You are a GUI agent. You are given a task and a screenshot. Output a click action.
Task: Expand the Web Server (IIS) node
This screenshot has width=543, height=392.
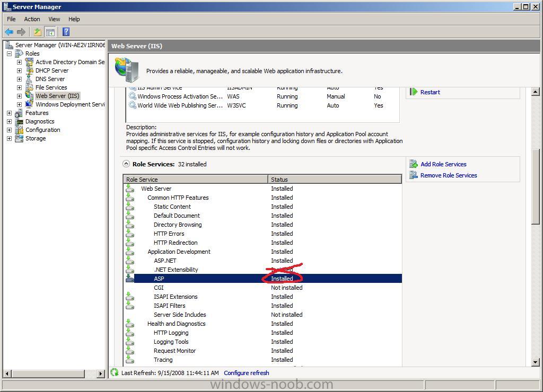[x=20, y=96]
